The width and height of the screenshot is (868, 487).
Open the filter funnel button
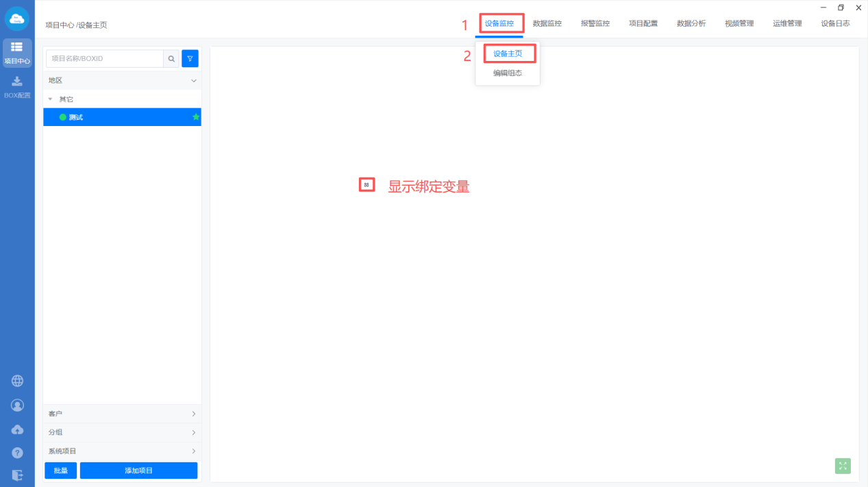pos(190,59)
